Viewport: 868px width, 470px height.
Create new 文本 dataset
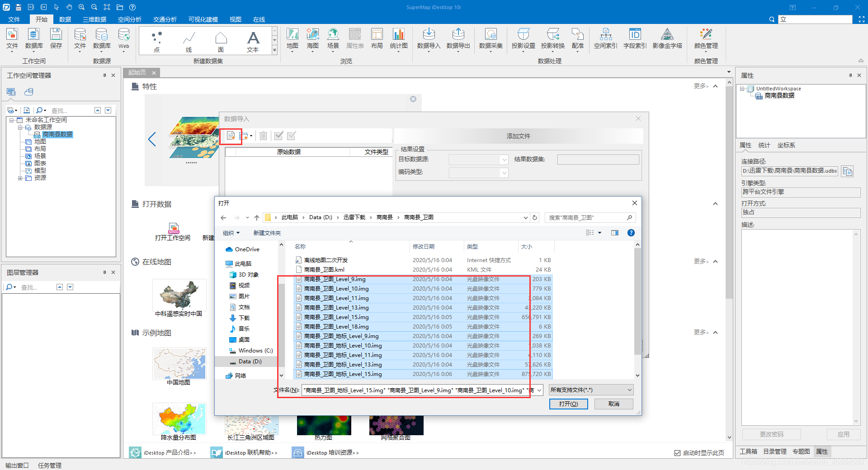[x=253, y=42]
